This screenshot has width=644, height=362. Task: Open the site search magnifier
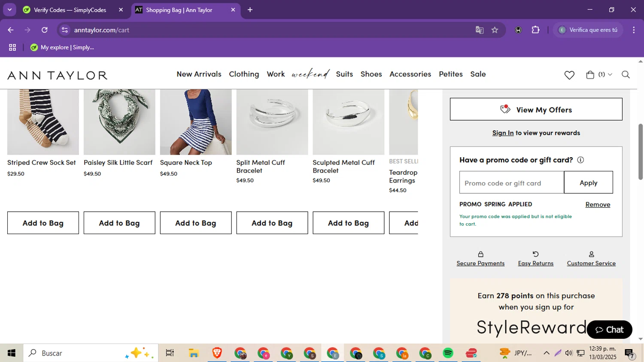pos(626,75)
